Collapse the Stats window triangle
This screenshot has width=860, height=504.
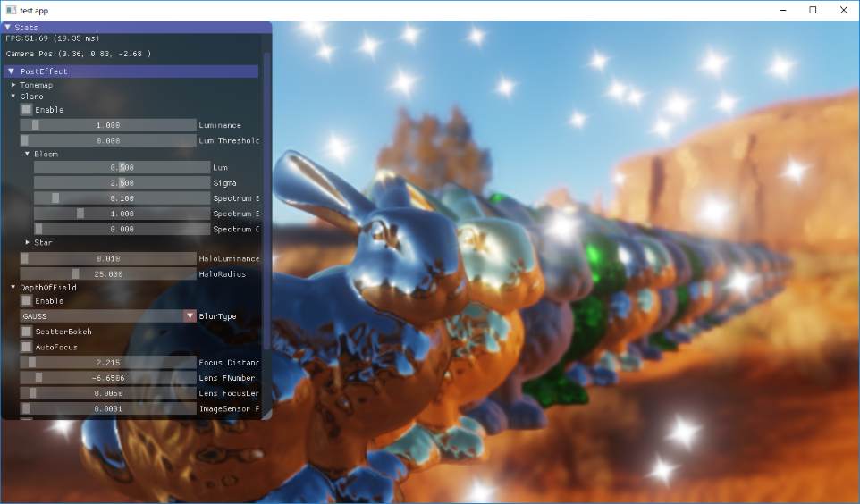pyautogui.click(x=8, y=27)
